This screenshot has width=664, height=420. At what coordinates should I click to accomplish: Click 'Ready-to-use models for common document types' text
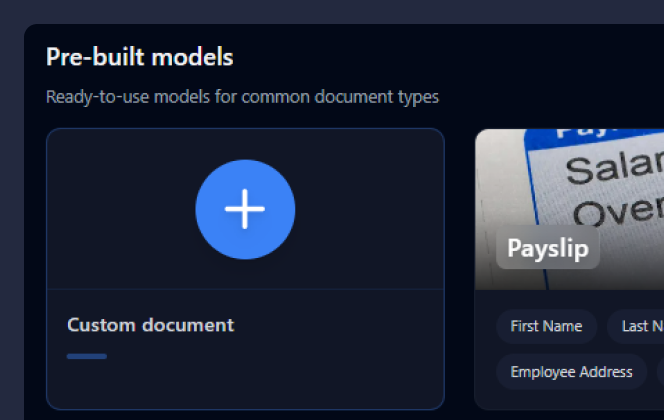tap(242, 97)
